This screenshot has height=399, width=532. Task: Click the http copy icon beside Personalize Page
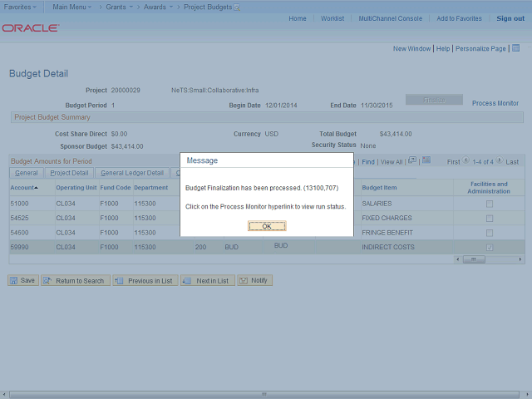[x=515, y=48]
